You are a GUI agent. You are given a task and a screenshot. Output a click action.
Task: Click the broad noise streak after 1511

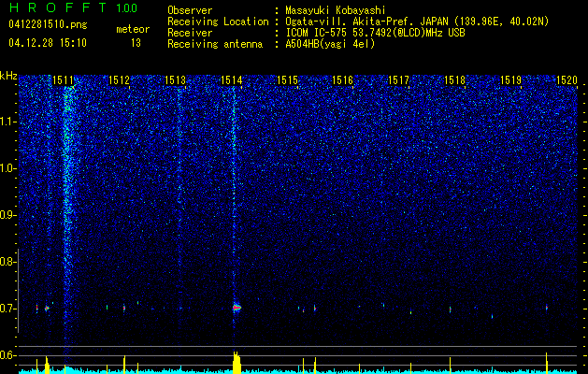coord(67,218)
